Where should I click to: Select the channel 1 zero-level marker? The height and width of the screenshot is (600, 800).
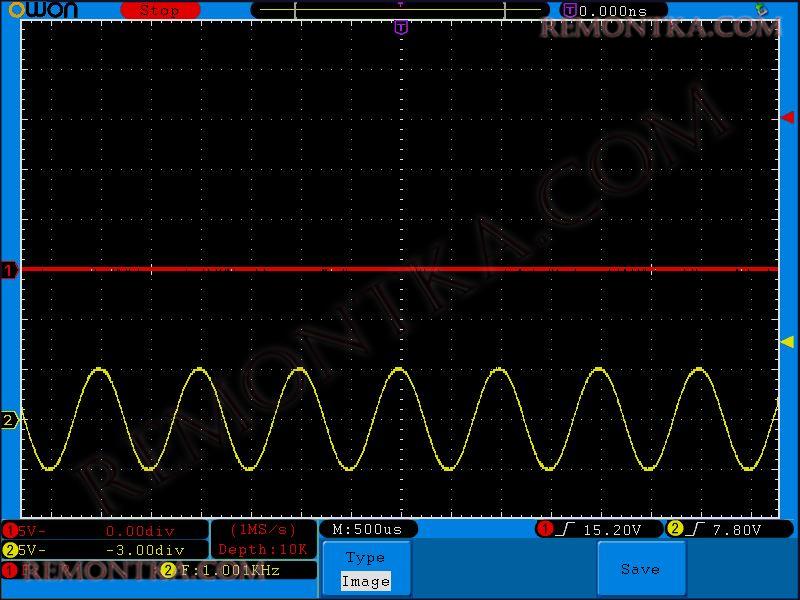[9, 270]
